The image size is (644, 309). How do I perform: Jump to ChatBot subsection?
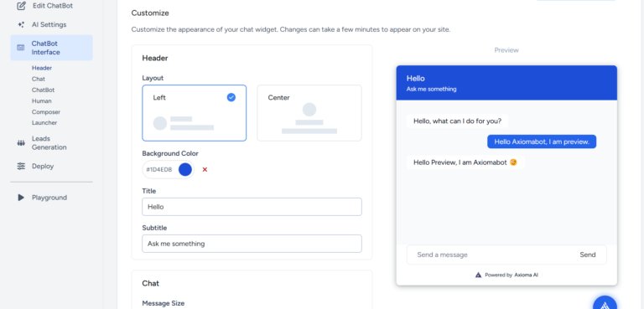(x=43, y=90)
